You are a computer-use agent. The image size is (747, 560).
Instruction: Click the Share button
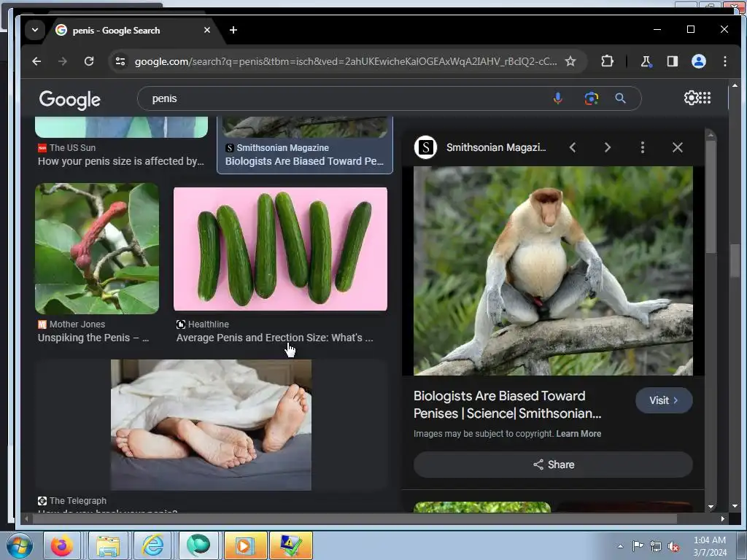click(x=553, y=464)
